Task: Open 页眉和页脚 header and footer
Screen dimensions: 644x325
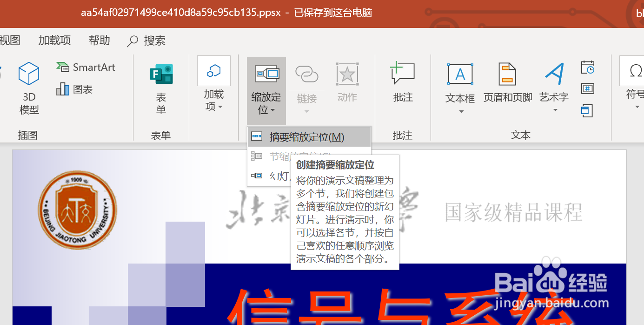Action: click(508, 82)
